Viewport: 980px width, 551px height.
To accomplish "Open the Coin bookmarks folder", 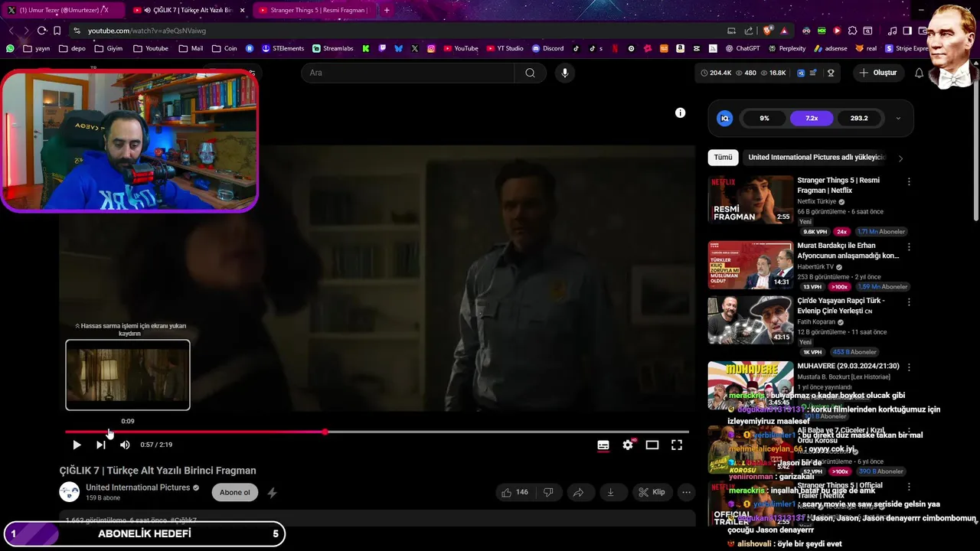I will coord(224,48).
